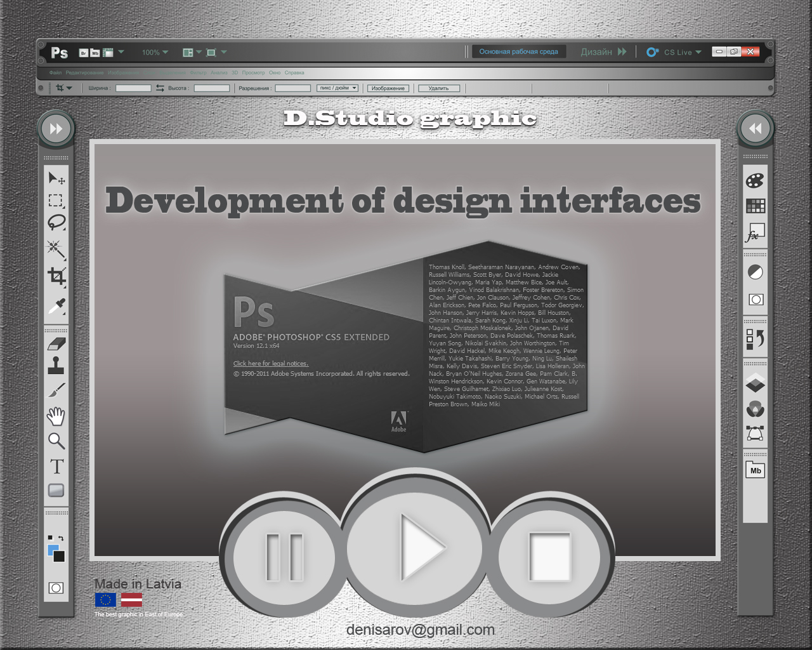Click the Изображение button in options bar
The image size is (812, 650).
click(x=388, y=88)
